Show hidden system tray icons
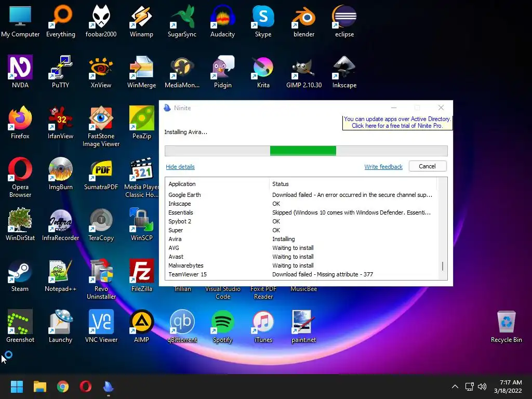This screenshot has width=532, height=399. (x=455, y=387)
